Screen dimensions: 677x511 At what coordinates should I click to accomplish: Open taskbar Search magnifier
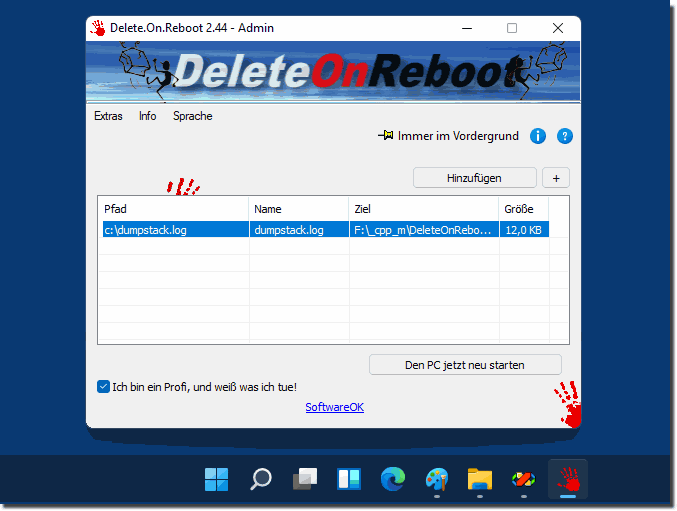click(x=261, y=479)
